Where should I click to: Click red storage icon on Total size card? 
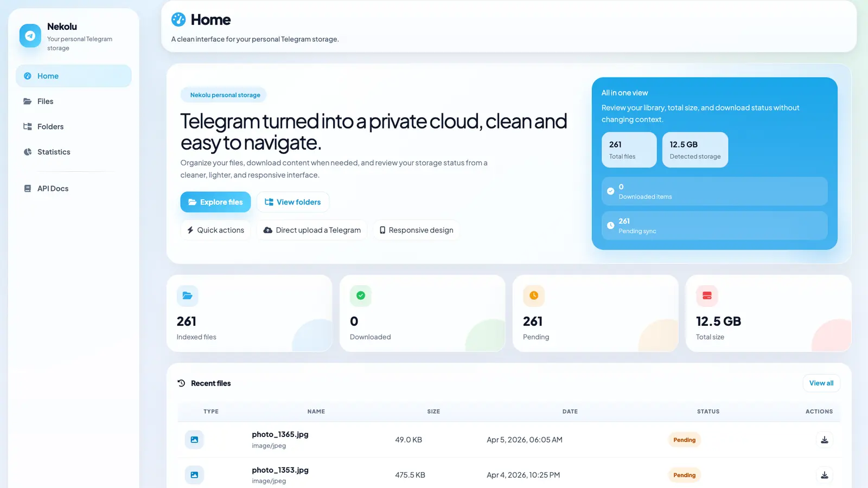tap(707, 296)
